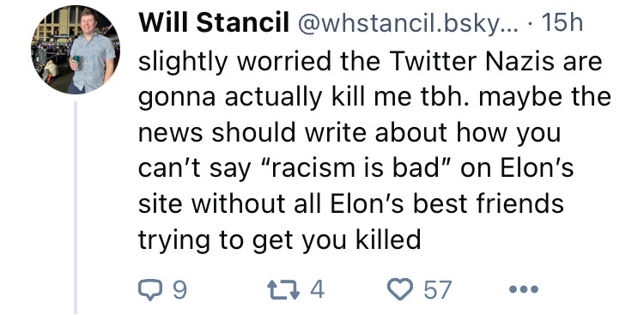The image size is (644, 315).
Task: Open Will Stancil's profile picture
Action: coord(76,50)
